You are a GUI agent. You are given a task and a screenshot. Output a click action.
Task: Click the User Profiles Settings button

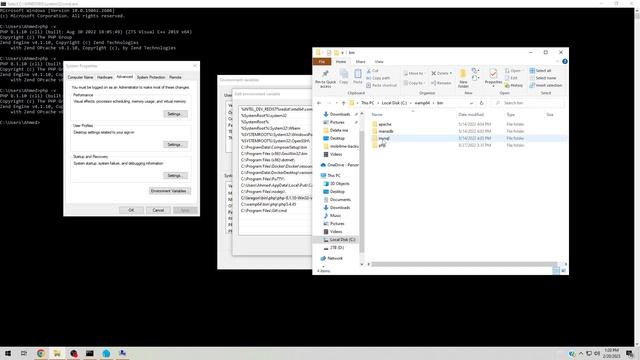(175, 144)
